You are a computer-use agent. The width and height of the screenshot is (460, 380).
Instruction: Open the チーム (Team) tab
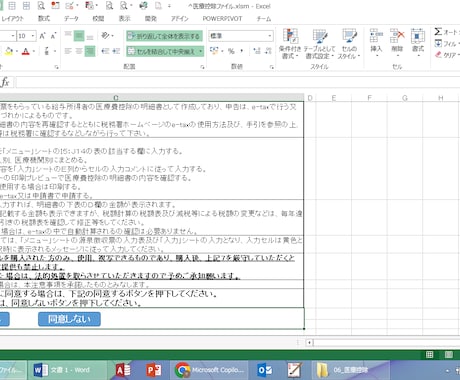pyautogui.click(x=263, y=19)
